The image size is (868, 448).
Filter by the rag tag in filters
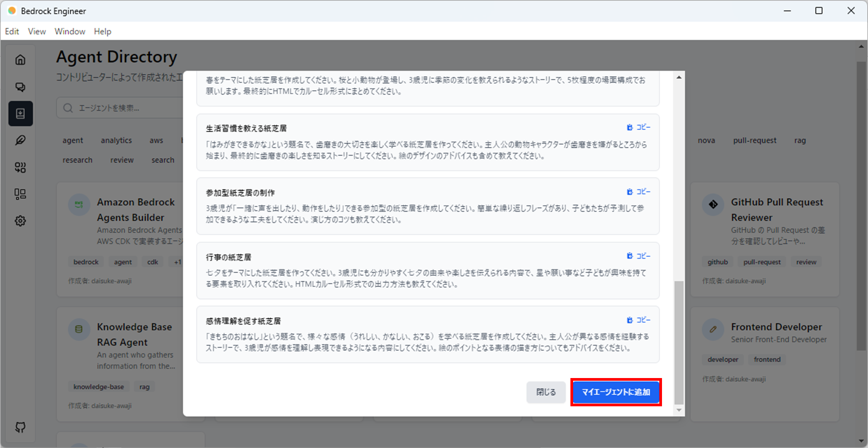(800, 140)
